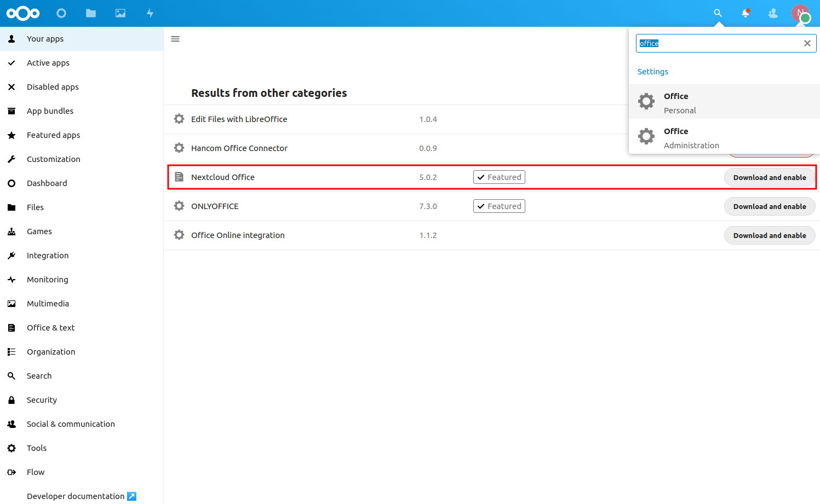Download and enable ONLYOFFICE
Image resolution: width=820 pixels, height=504 pixels.
[770, 206]
